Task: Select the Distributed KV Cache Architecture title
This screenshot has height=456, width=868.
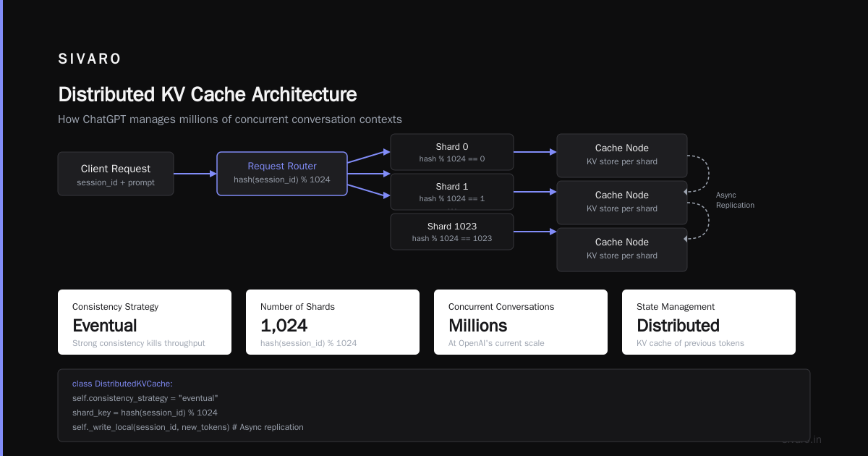Action: pos(207,95)
